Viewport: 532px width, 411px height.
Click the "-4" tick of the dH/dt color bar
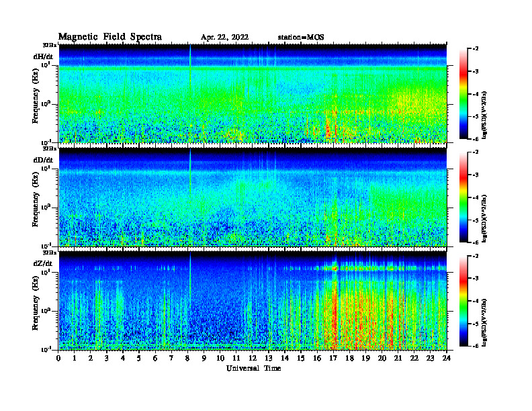(x=476, y=94)
